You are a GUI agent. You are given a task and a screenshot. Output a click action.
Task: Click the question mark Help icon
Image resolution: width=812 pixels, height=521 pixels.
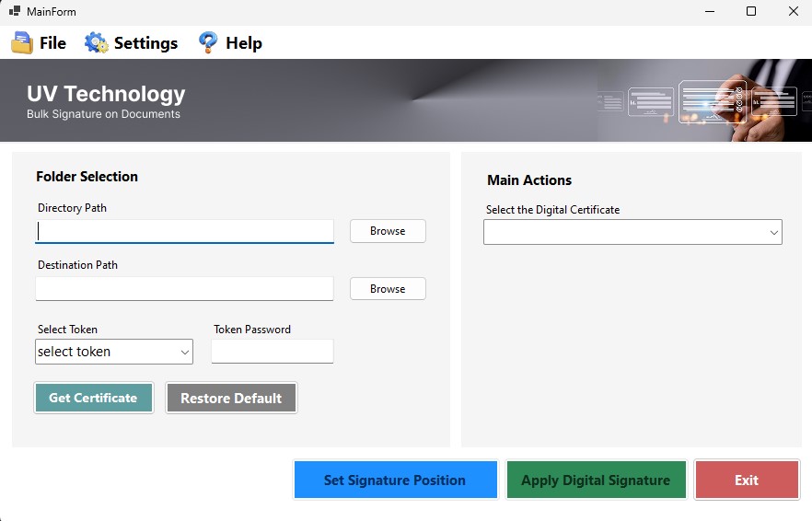tap(208, 43)
